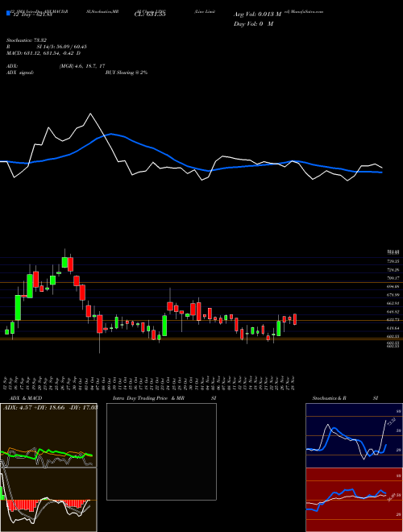
Task: Select the 618.64 price axis label
Action: (x=393, y=328)
